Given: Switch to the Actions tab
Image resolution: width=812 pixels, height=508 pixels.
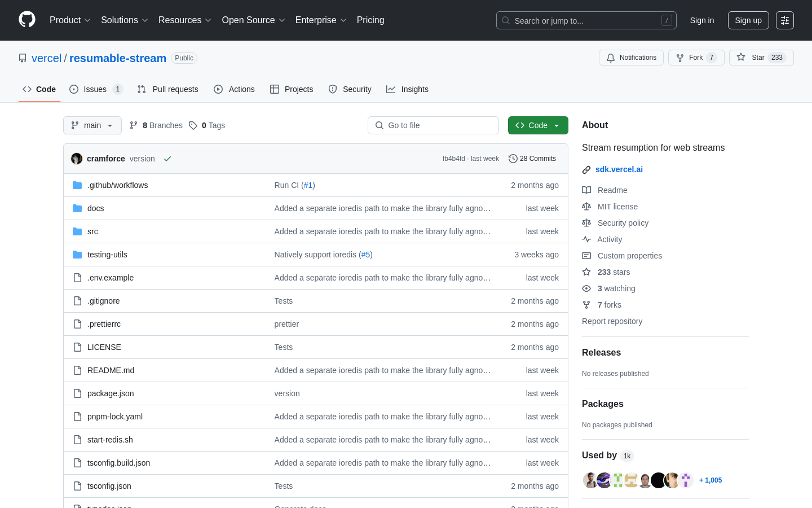Looking at the screenshot, I should pyautogui.click(x=234, y=89).
